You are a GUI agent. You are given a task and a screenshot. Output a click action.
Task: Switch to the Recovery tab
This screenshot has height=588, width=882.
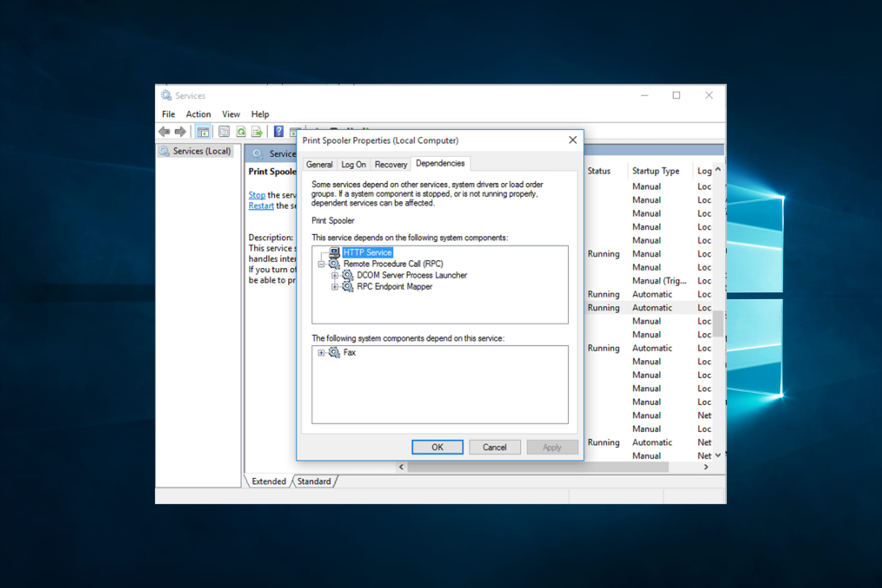click(x=390, y=164)
